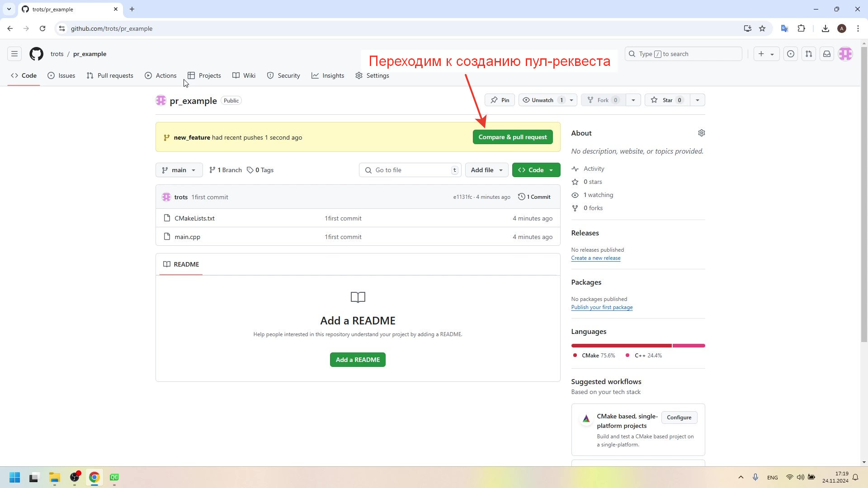Viewport: 868px width, 488px height.
Task: Click the C++ portion of the languages bar
Action: tap(689, 346)
